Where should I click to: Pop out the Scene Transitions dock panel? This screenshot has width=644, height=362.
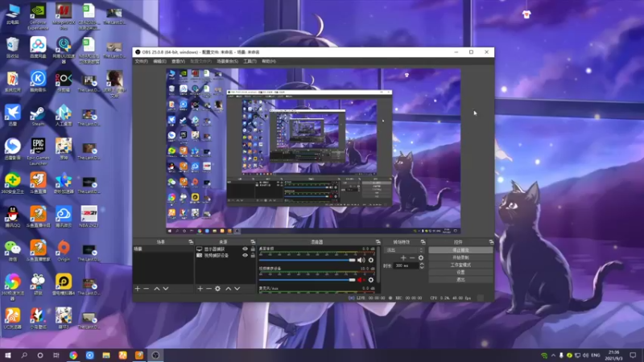423,242
